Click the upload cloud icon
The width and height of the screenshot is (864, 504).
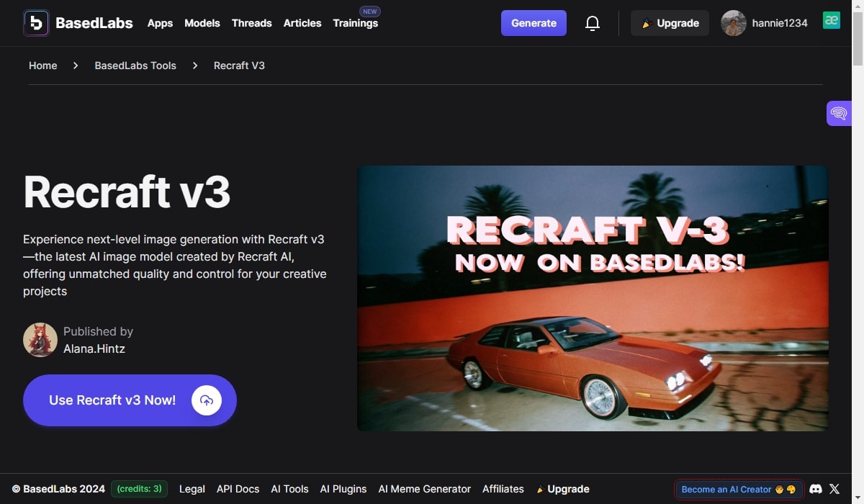(207, 400)
